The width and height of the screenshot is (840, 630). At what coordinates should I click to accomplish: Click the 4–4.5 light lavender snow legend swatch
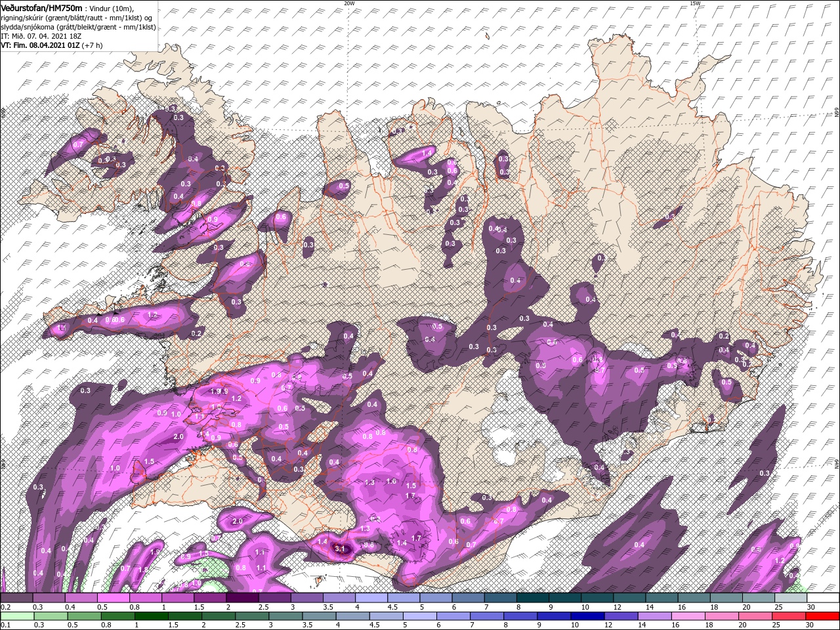click(x=371, y=598)
